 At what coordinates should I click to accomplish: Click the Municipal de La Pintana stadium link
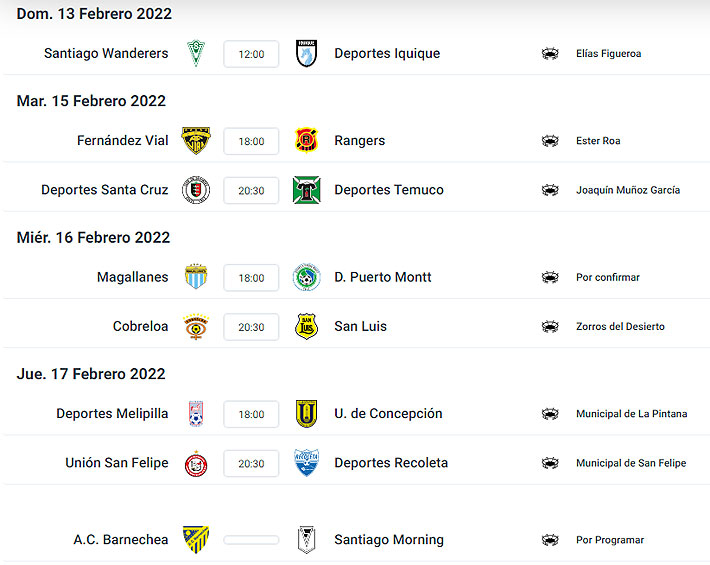pyautogui.click(x=632, y=414)
